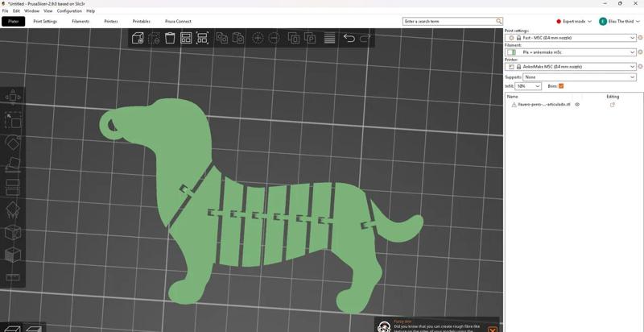
Task: Select the Measure ruler tool
Action: [x=13, y=277]
